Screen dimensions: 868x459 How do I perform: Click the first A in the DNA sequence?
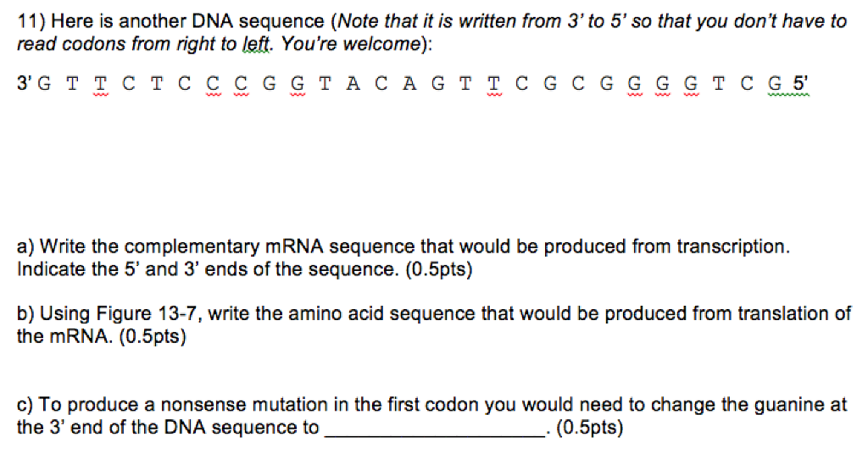click(353, 84)
